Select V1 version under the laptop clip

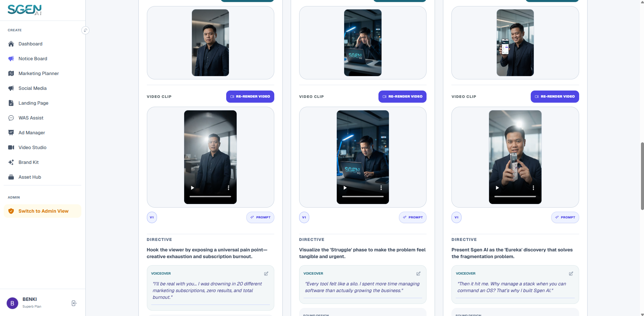(x=304, y=217)
